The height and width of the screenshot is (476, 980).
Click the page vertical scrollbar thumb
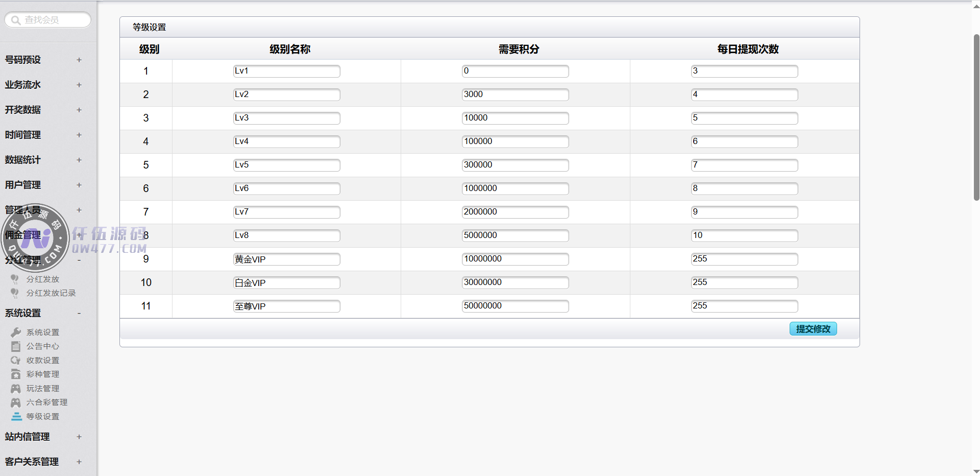click(x=976, y=117)
